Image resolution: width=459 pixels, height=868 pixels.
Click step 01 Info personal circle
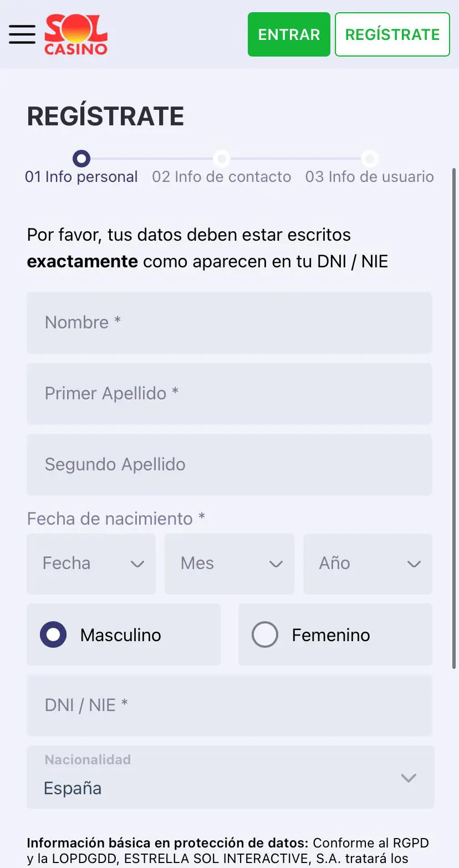pos(81,159)
